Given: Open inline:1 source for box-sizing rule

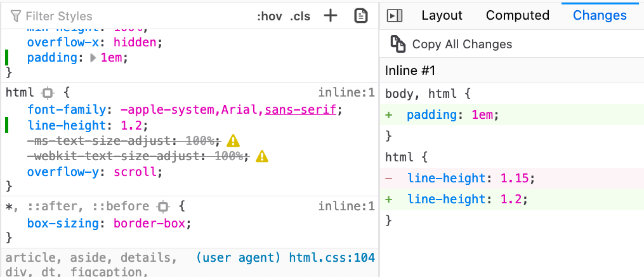Looking at the screenshot, I should (346, 206).
